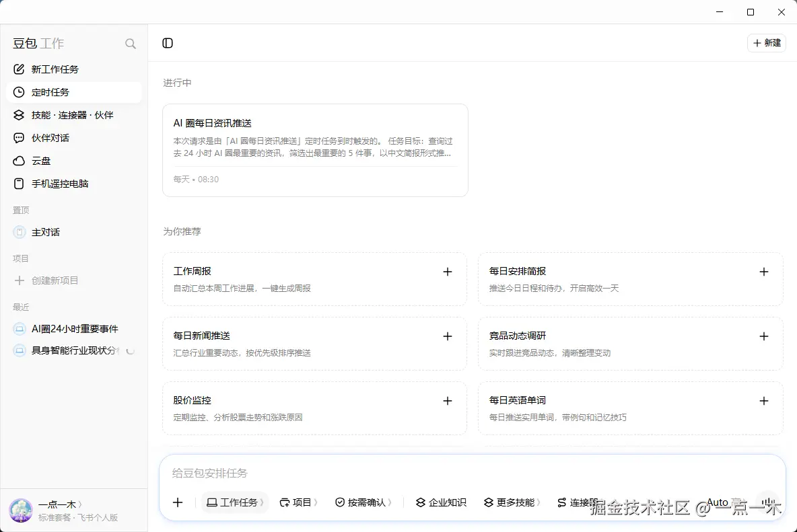Click the phone icon for 手机遥控电脑
The height and width of the screenshot is (532, 797).
click(x=19, y=184)
